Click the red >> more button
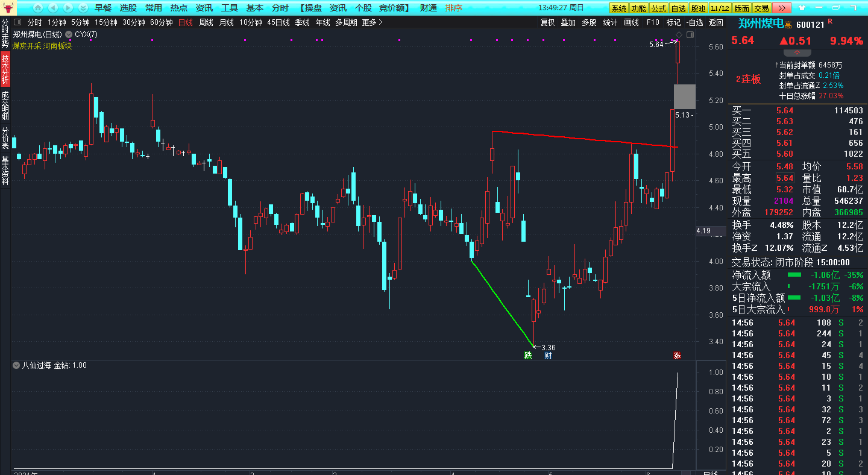 (x=781, y=8)
